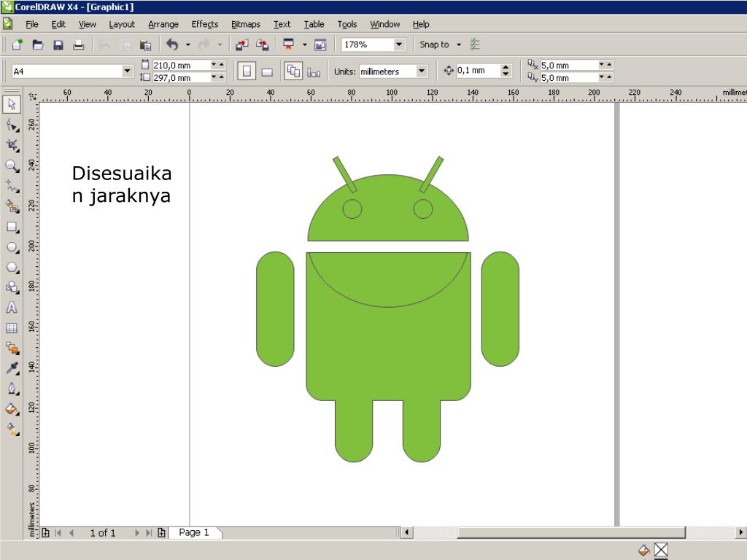Select the Fill tool

pos(12,409)
